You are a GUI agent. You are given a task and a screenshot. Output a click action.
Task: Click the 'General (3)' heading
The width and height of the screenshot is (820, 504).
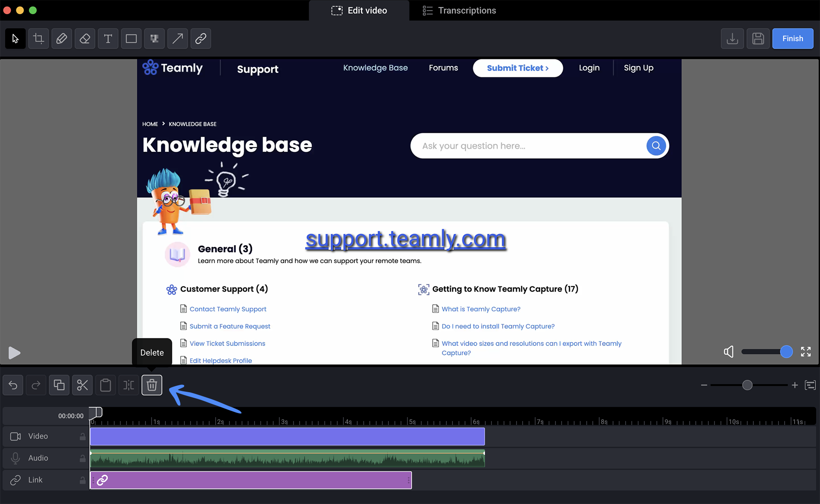(225, 249)
